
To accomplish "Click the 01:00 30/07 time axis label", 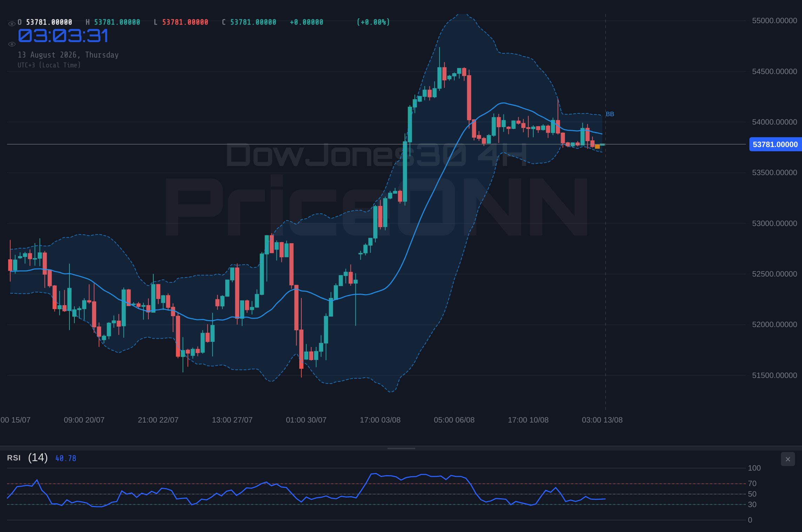I will coord(306,420).
